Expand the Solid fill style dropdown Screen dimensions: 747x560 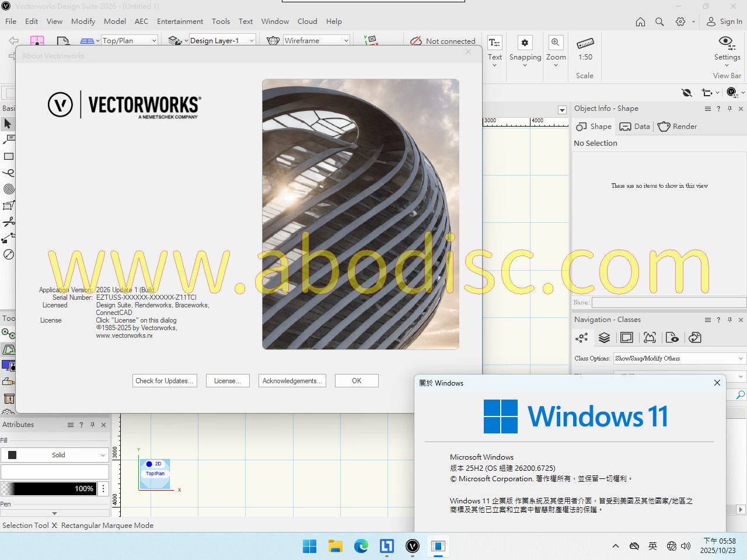55,455
